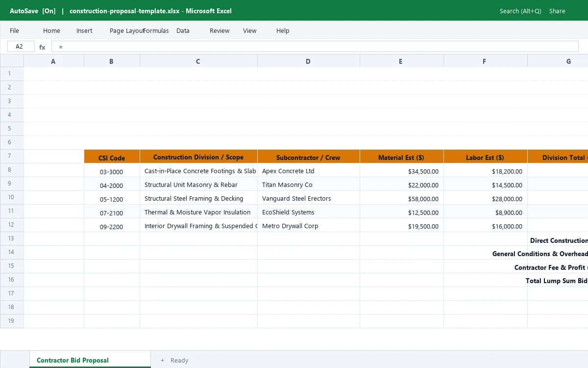This screenshot has width=588, height=368.
Task: Select column F header
Action: click(486, 61)
